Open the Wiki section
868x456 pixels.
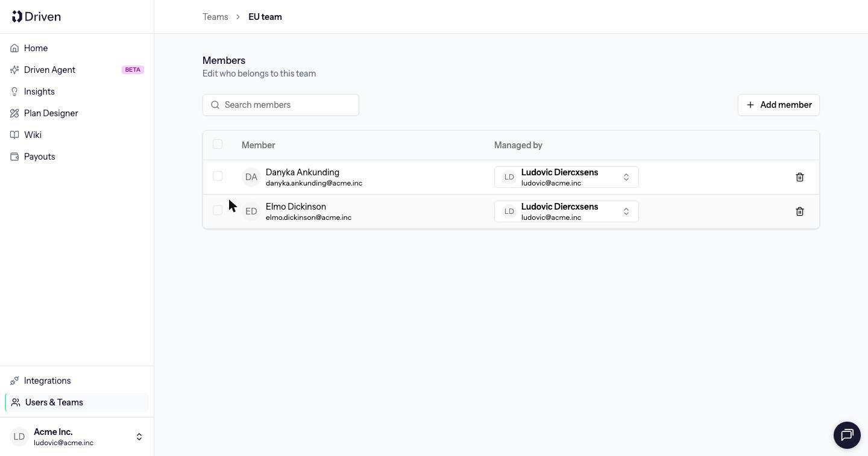77,135
